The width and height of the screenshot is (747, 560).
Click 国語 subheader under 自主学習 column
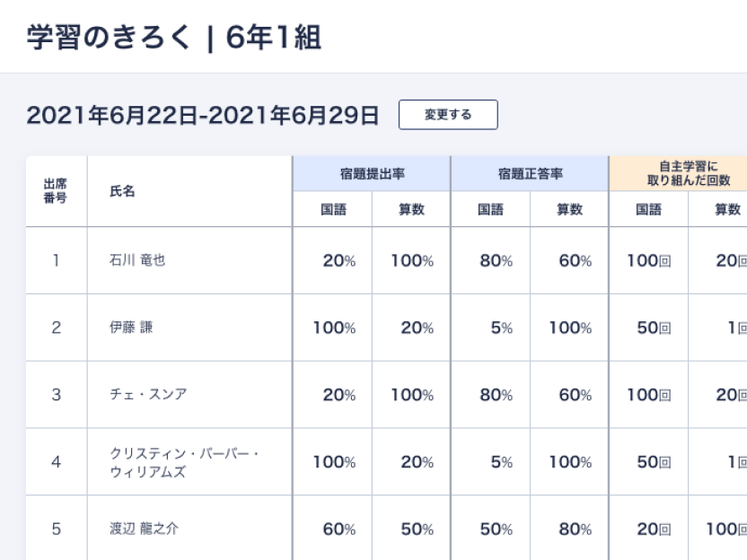(649, 209)
